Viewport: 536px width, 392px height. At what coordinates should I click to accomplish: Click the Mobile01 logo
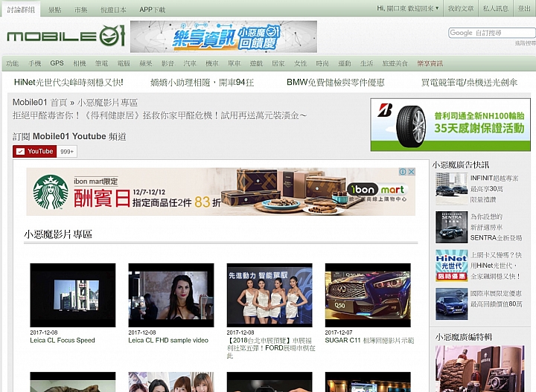tap(66, 36)
